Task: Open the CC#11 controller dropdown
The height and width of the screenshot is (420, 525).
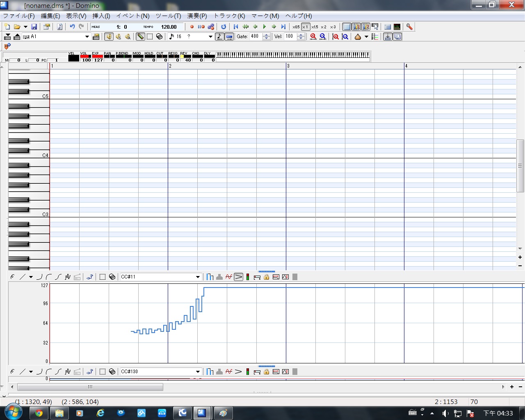Action: [198, 277]
